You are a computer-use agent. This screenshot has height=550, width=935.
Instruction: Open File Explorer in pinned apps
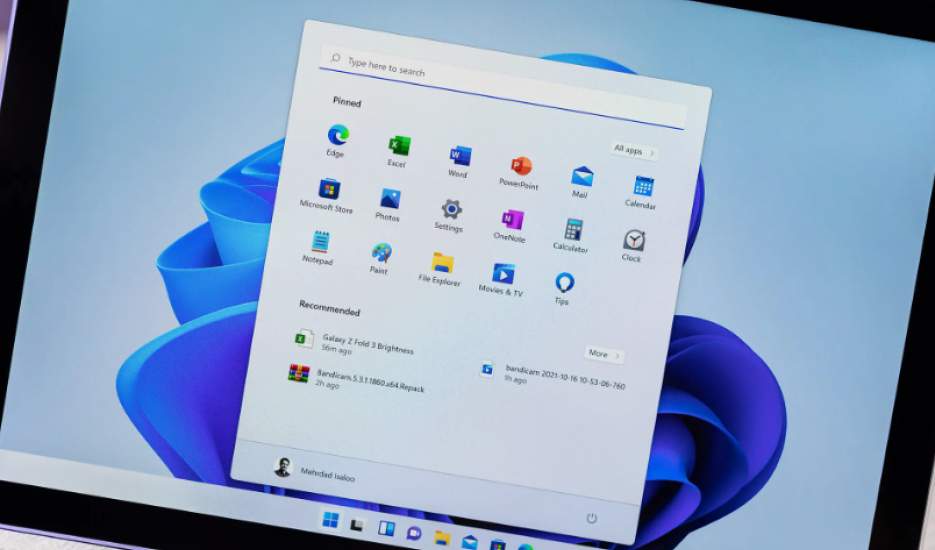click(442, 264)
